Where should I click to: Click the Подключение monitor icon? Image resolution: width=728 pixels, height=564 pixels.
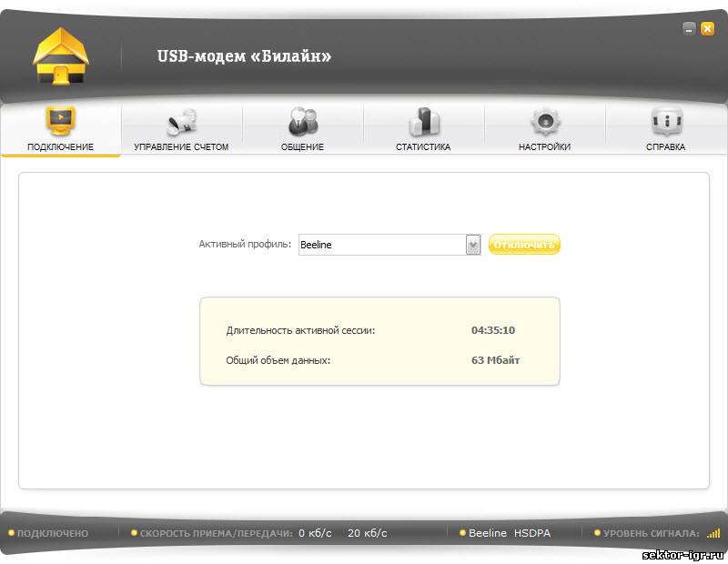(60, 121)
